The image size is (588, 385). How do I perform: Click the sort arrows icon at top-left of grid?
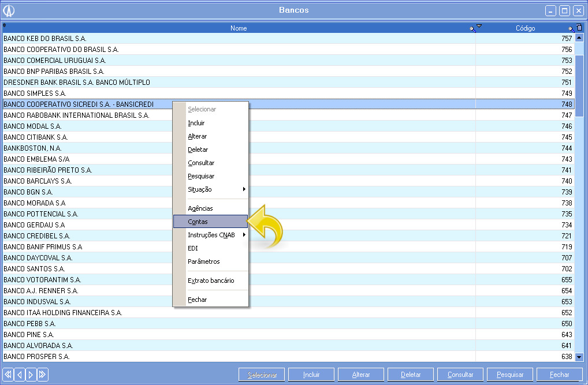5,25
